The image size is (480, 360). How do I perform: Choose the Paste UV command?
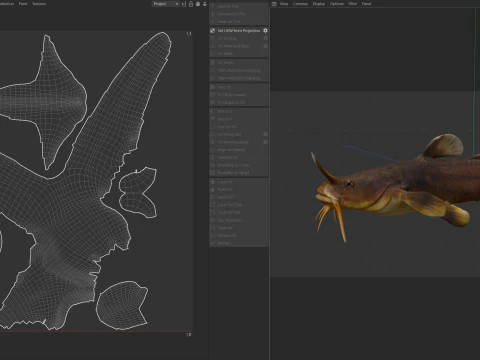point(239,190)
